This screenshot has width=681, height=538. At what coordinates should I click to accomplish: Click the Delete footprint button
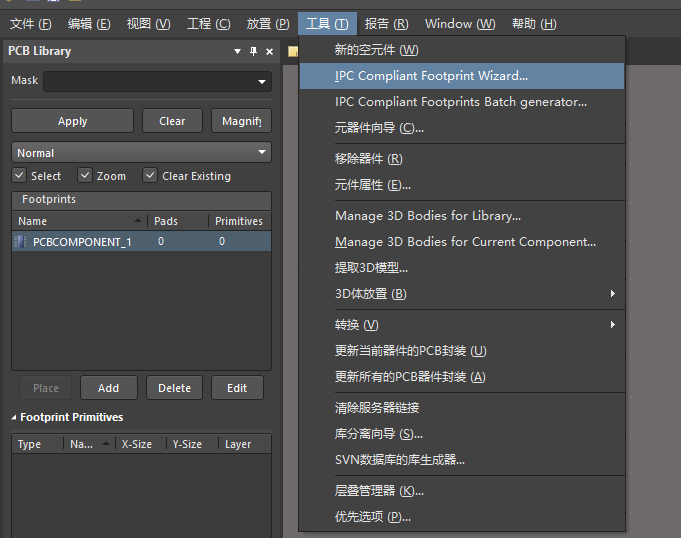[174, 388]
